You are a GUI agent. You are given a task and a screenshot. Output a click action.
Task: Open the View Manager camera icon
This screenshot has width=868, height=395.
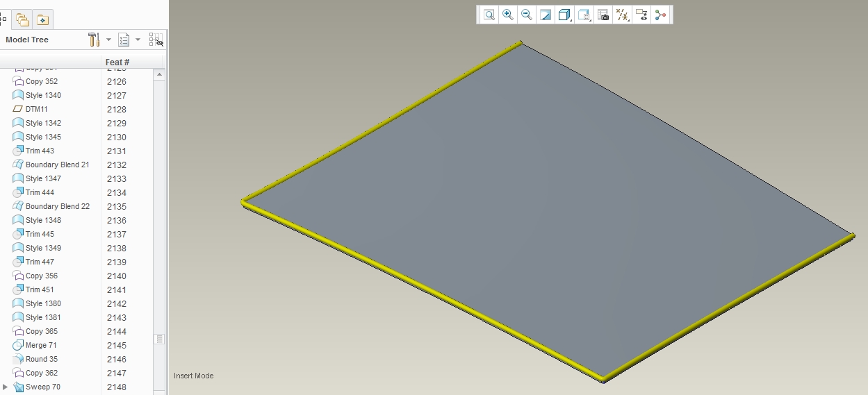click(x=603, y=15)
